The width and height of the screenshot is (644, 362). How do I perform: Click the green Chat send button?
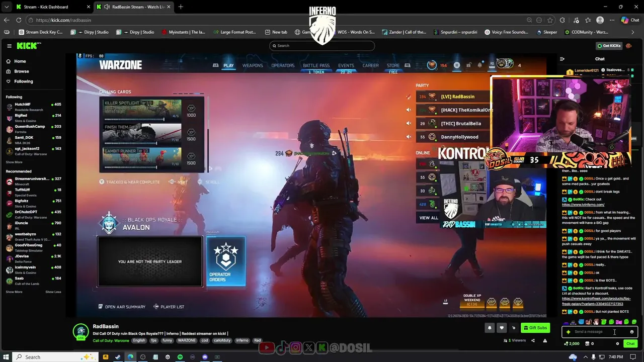[x=630, y=344]
